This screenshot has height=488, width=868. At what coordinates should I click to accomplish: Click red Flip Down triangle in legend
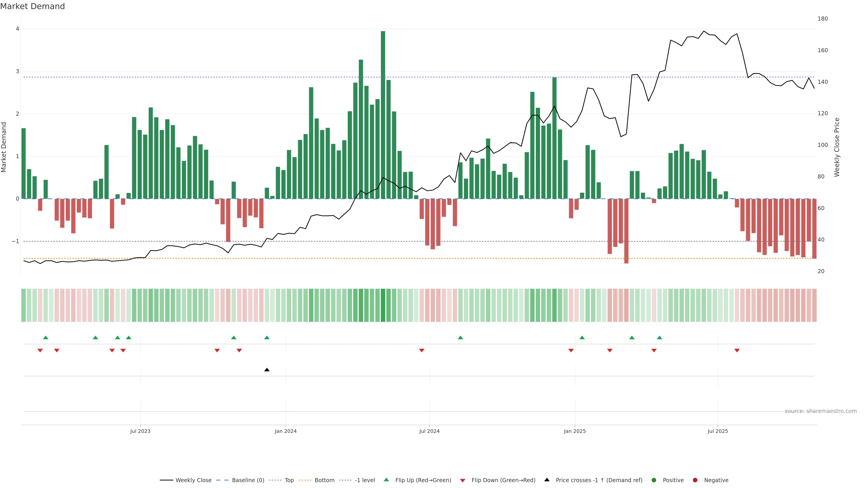463,480
